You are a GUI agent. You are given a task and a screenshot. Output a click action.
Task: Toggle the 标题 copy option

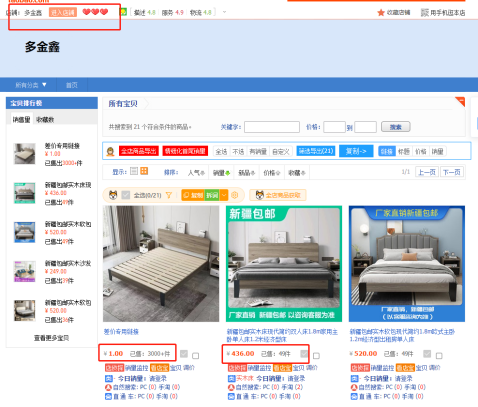pyautogui.click(x=404, y=152)
